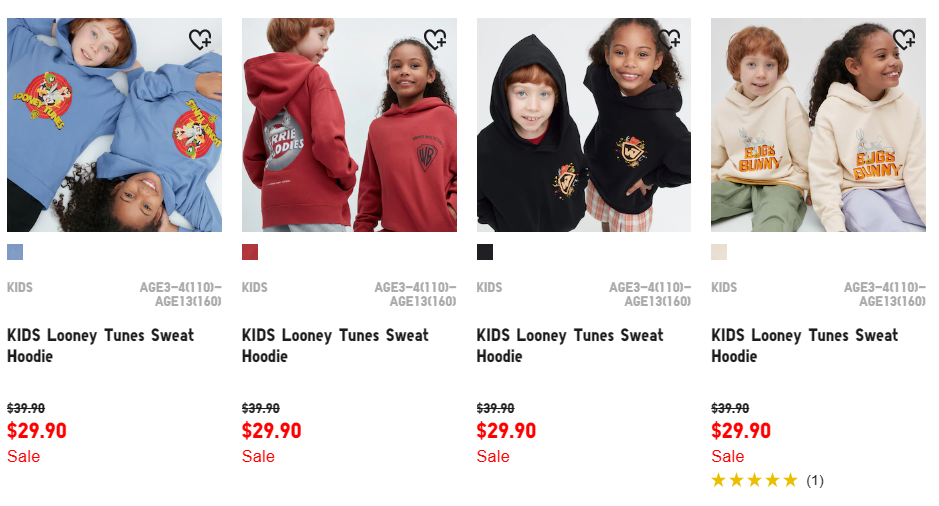Open second hoodie title under red swatch

(x=335, y=346)
